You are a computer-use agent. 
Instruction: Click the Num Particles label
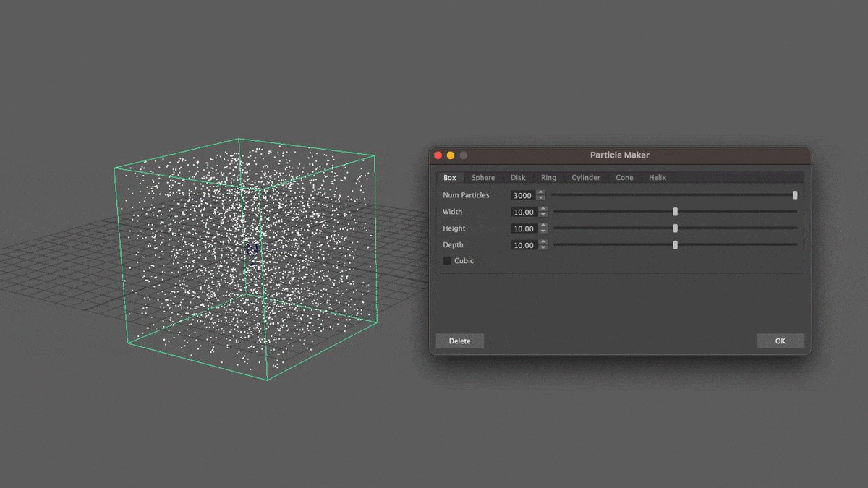(x=466, y=196)
